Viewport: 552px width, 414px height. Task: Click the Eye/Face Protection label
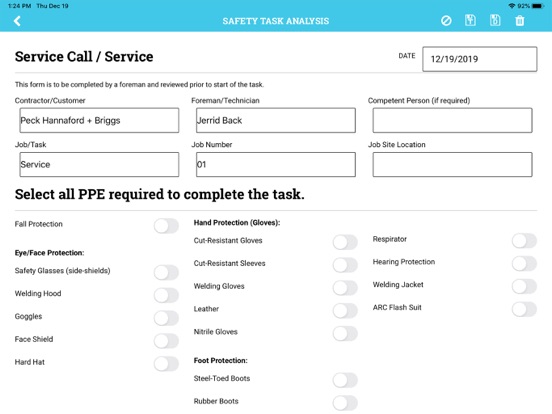click(49, 253)
